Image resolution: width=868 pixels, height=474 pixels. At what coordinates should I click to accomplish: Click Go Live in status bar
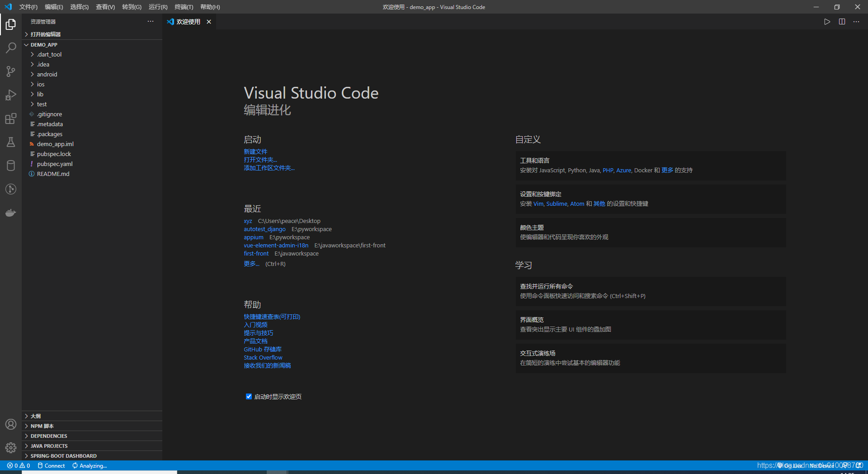[x=790, y=465]
